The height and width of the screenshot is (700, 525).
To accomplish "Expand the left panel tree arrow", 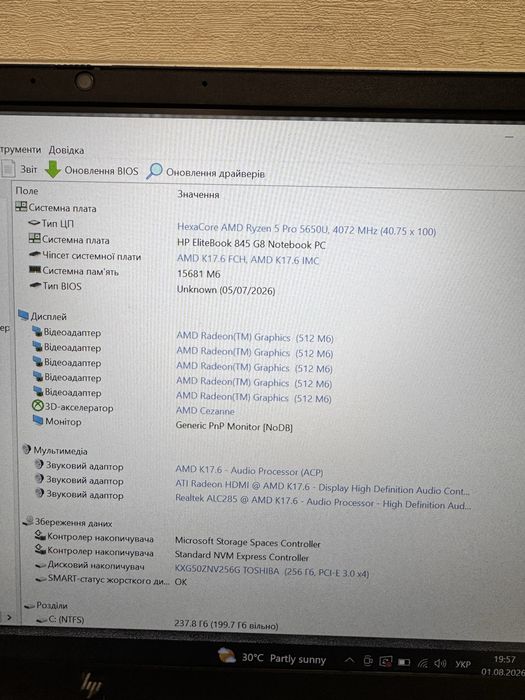I will pyautogui.click(x=9, y=618).
